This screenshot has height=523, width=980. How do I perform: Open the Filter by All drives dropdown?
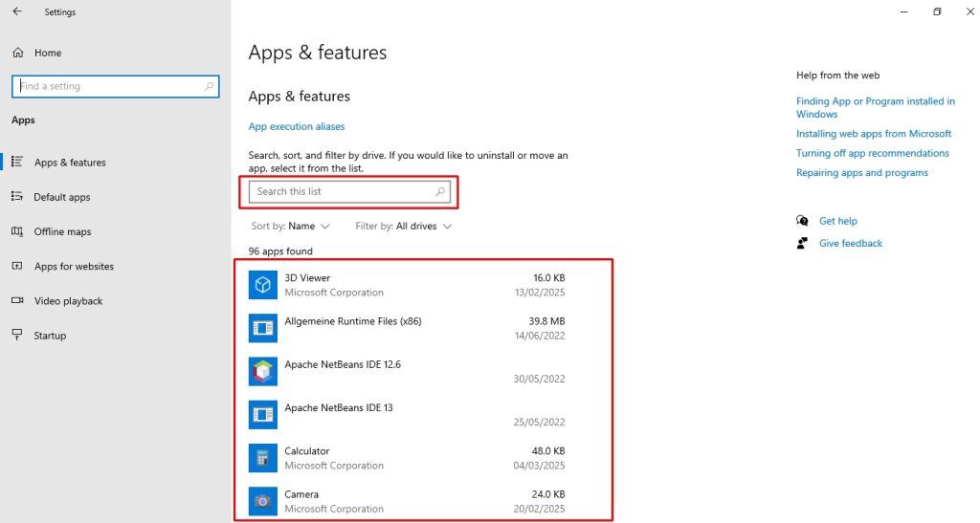click(x=403, y=226)
